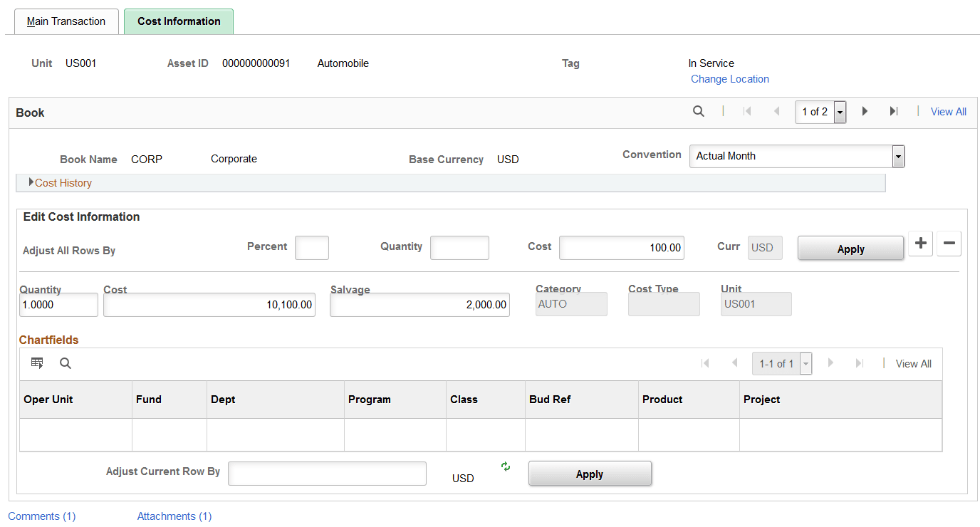This screenshot has width=980, height=527.
Task: Open the 1 of 2 record selector dropdown
Action: tap(839, 112)
